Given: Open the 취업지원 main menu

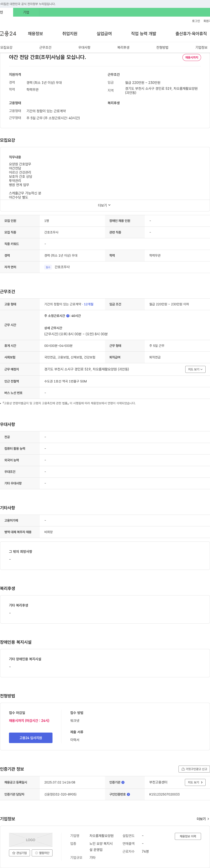Looking at the screenshot, I should [x=70, y=34].
